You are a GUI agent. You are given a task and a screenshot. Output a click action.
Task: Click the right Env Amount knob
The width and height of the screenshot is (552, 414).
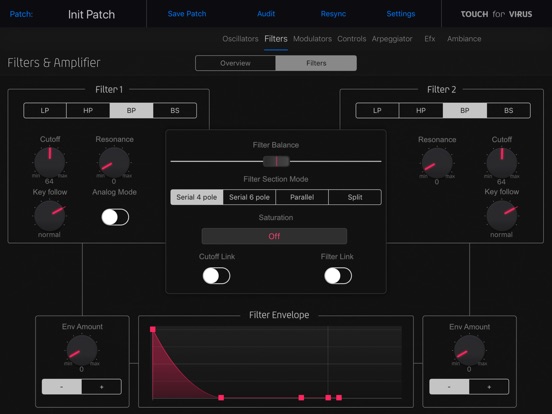[469, 351]
